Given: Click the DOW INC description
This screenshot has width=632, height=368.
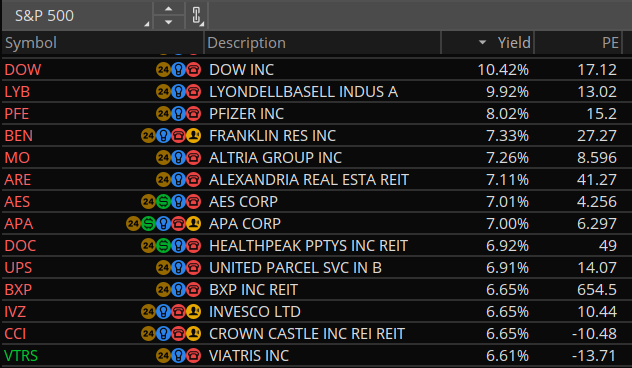Looking at the screenshot, I should click(x=241, y=70).
